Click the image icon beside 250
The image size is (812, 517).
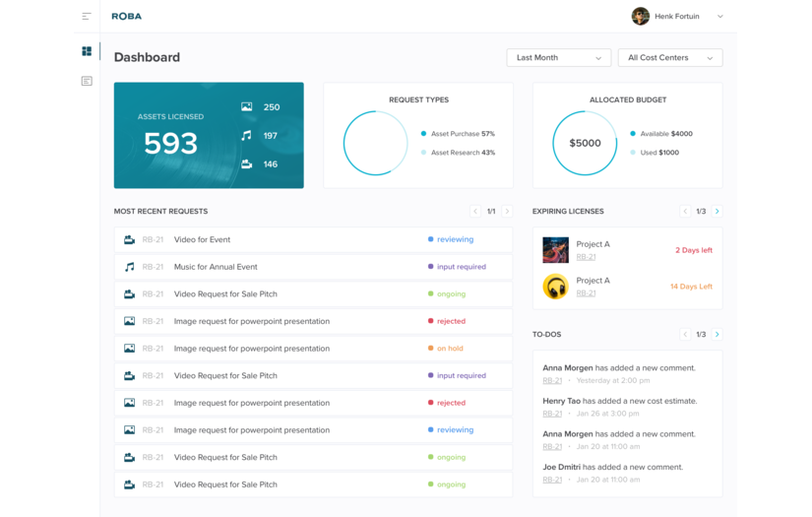[x=246, y=107]
